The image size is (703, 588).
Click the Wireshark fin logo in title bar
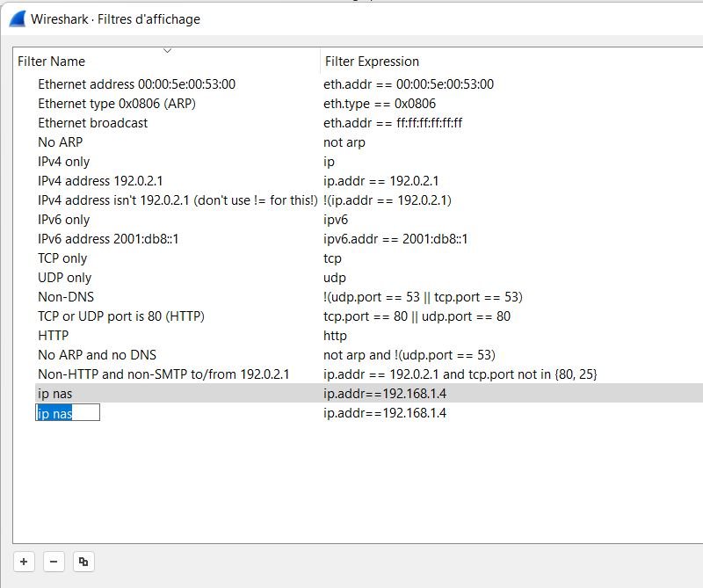tap(18, 19)
